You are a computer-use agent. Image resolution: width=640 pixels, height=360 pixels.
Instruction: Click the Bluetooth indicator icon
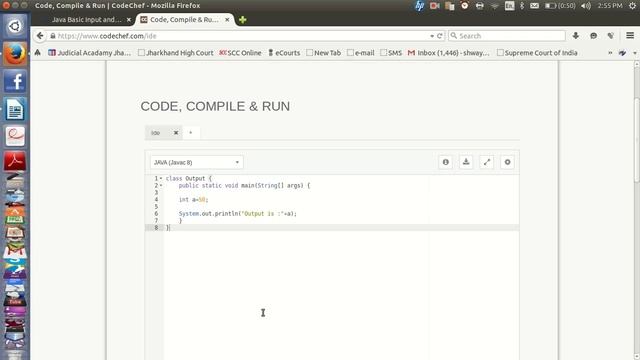522,6
